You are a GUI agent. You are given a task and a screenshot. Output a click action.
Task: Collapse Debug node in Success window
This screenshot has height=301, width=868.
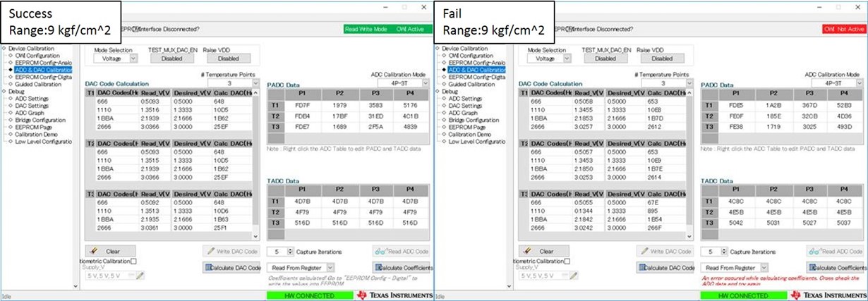pos(4,91)
